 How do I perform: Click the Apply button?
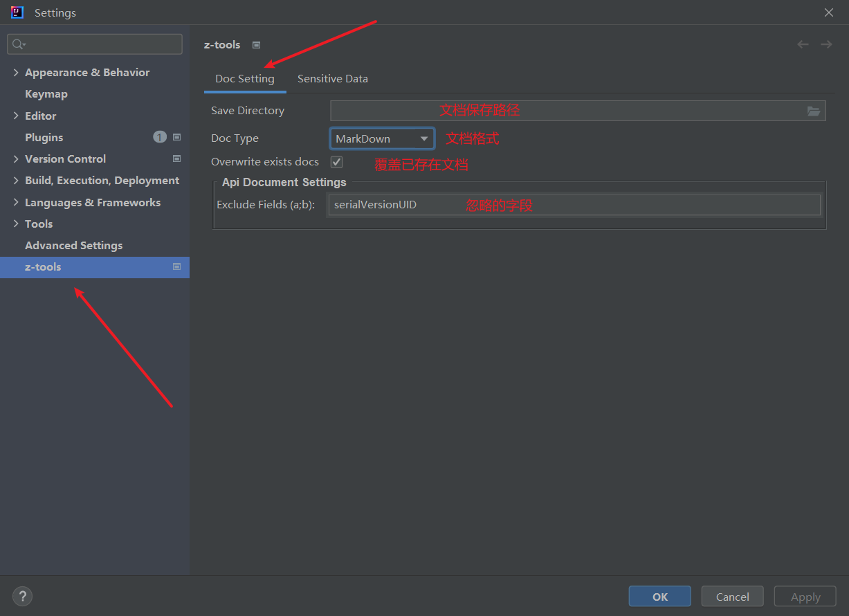[x=805, y=597]
